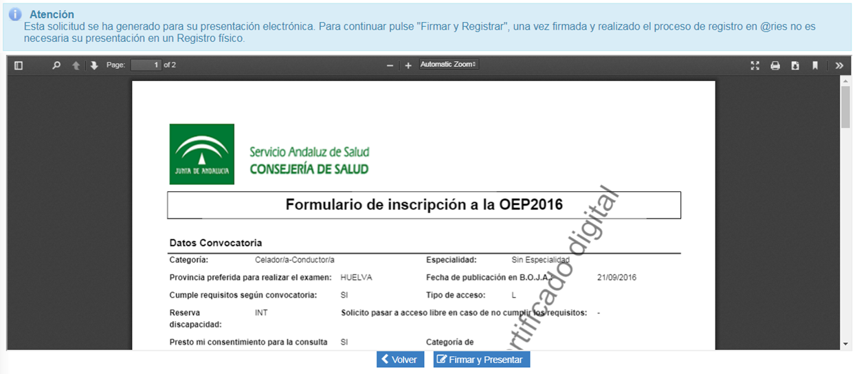Click the 'of 2' page count label

click(170, 65)
